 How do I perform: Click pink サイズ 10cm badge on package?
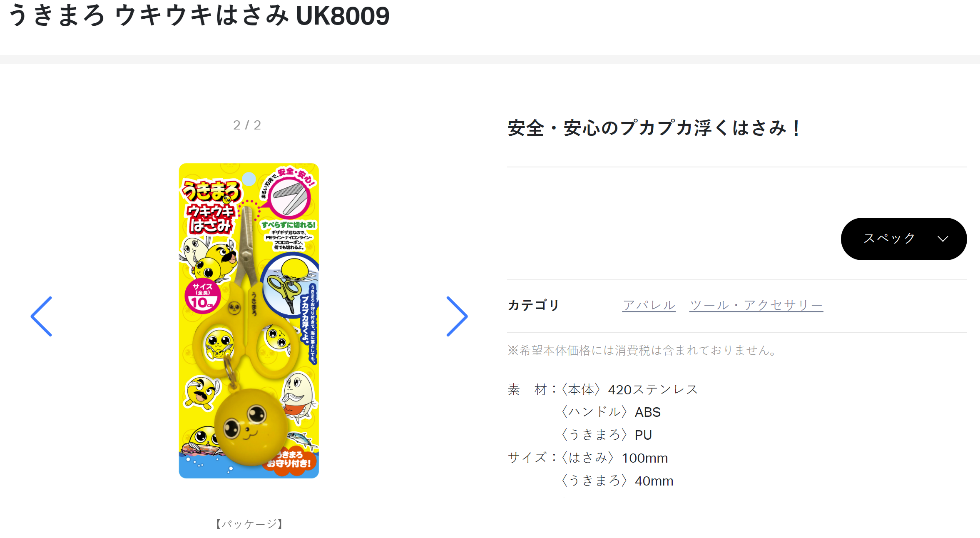point(203,296)
